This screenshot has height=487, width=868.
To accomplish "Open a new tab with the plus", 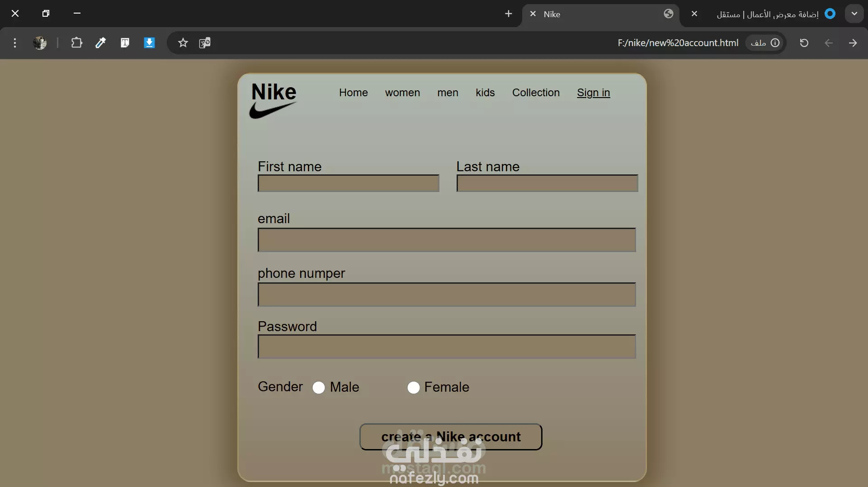I will 509,14.
